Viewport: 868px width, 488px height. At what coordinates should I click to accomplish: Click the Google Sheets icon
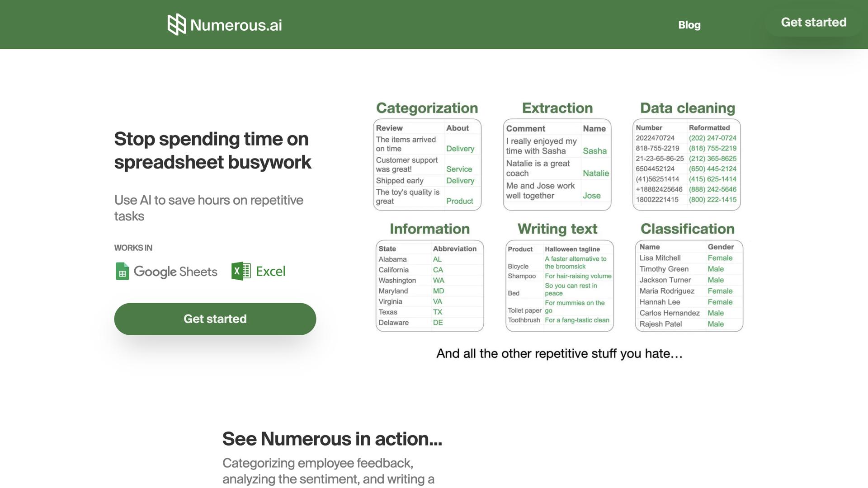click(122, 271)
